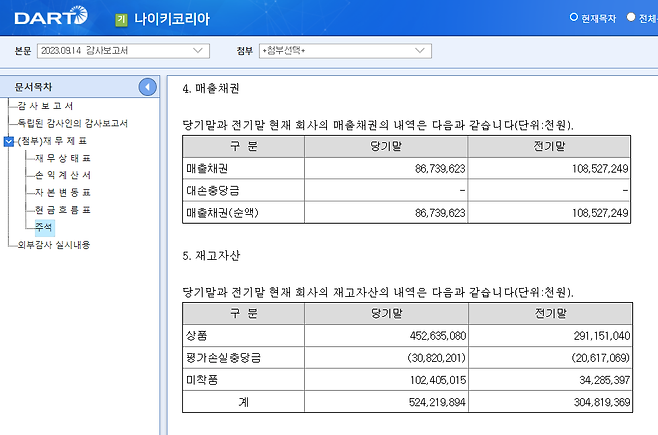The width and height of the screenshot is (658, 435).
Task: Click 매출채권(순액) 전기말 value 108,527,249
Action: tap(600, 213)
